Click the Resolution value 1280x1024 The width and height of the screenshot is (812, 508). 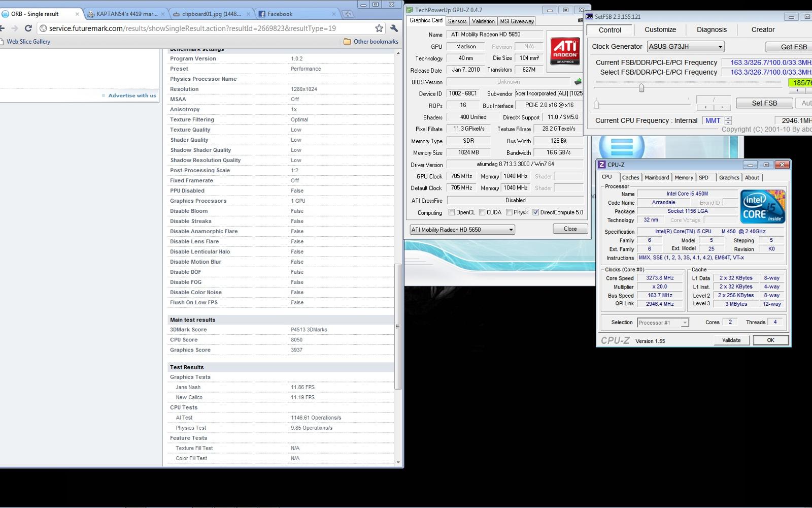[304, 89]
